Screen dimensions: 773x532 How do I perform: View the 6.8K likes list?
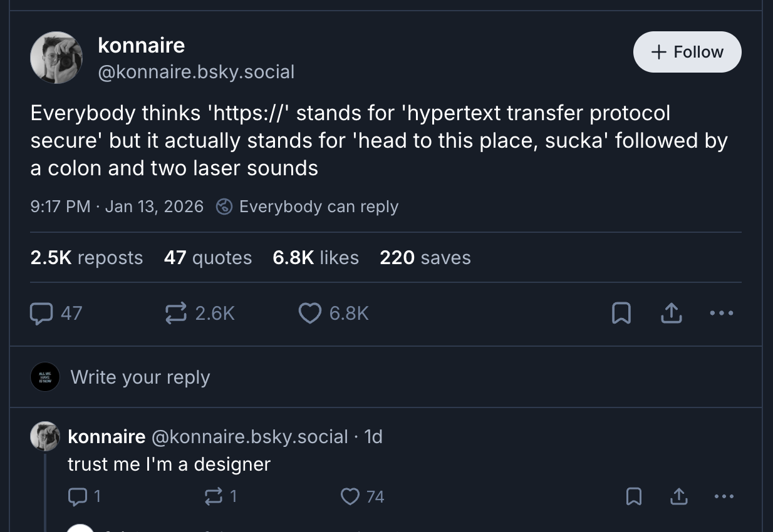pyautogui.click(x=316, y=257)
